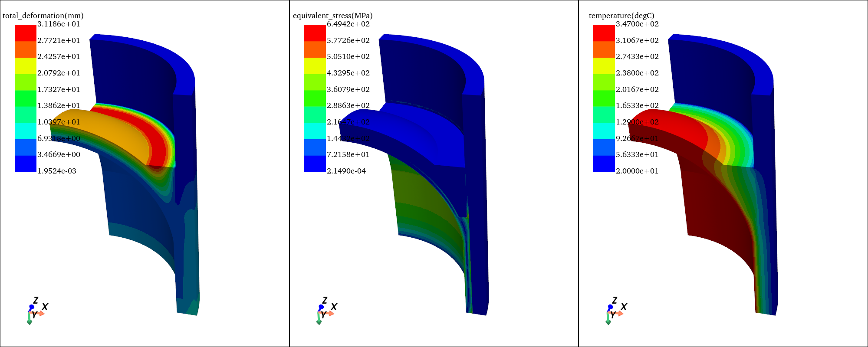Pick the darkest blue swatch in deformation legend
The image size is (868, 347).
pos(25,164)
